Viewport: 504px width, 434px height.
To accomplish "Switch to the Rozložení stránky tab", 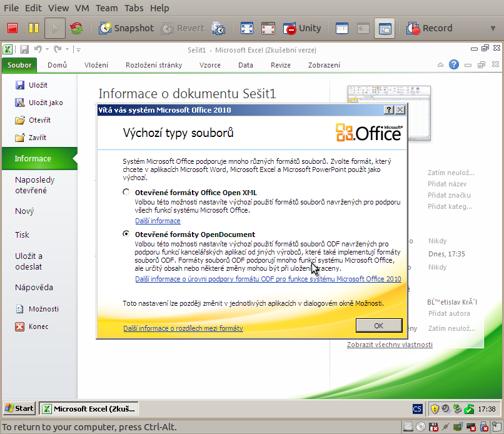I will (x=154, y=65).
